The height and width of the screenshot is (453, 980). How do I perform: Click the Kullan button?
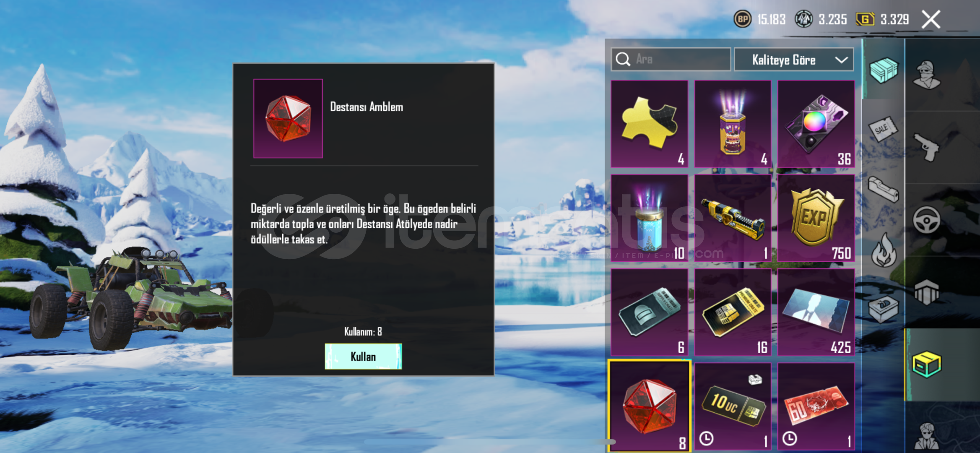[363, 357]
